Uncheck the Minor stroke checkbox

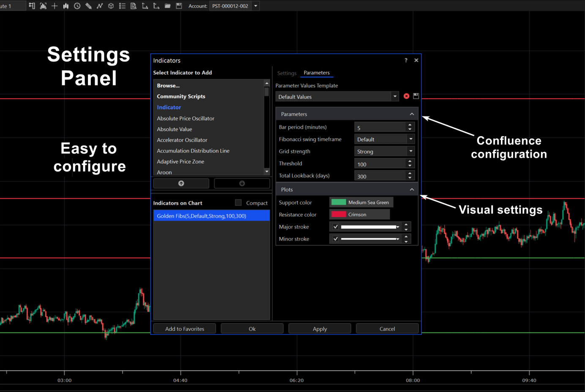[336, 239]
